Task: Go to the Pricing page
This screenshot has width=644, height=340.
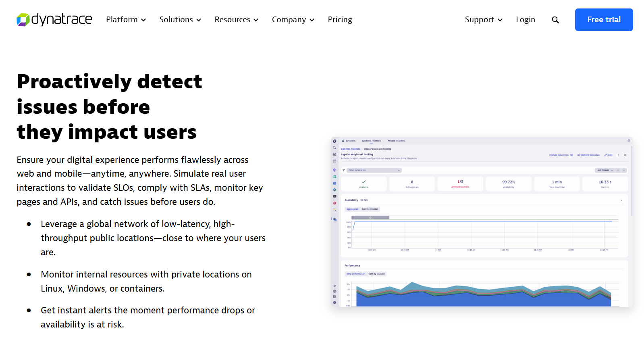Action: tap(340, 19)
